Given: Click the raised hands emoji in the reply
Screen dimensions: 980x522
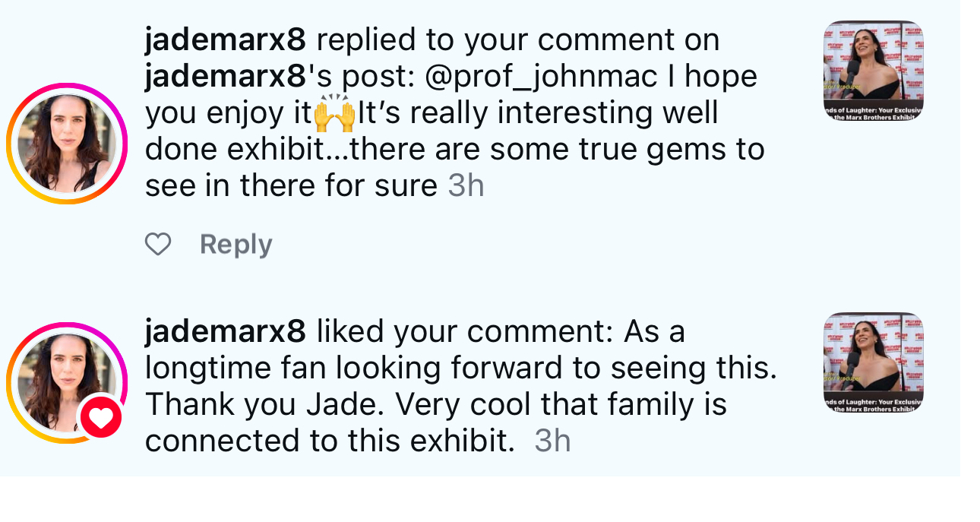Looking at the screenshot, I should point(334,113).
